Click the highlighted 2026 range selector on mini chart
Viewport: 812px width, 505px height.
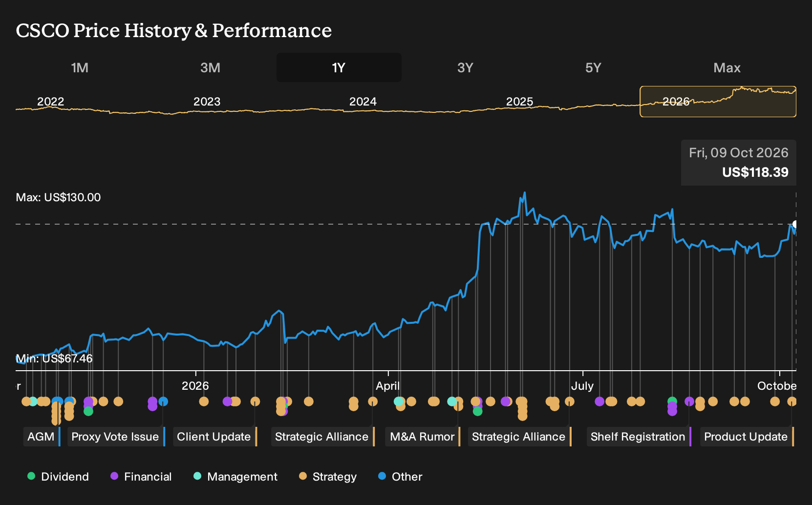click(x=718, y=102)
